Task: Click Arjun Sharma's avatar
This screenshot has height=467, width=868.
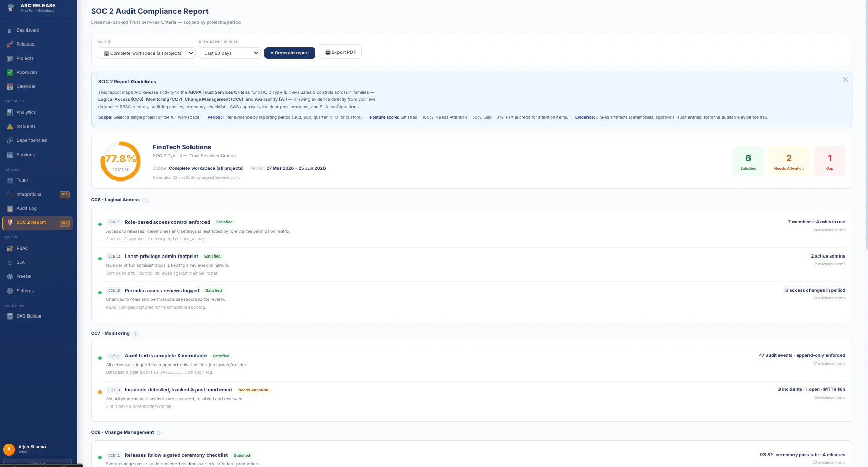Action: [x=9, y=449]
